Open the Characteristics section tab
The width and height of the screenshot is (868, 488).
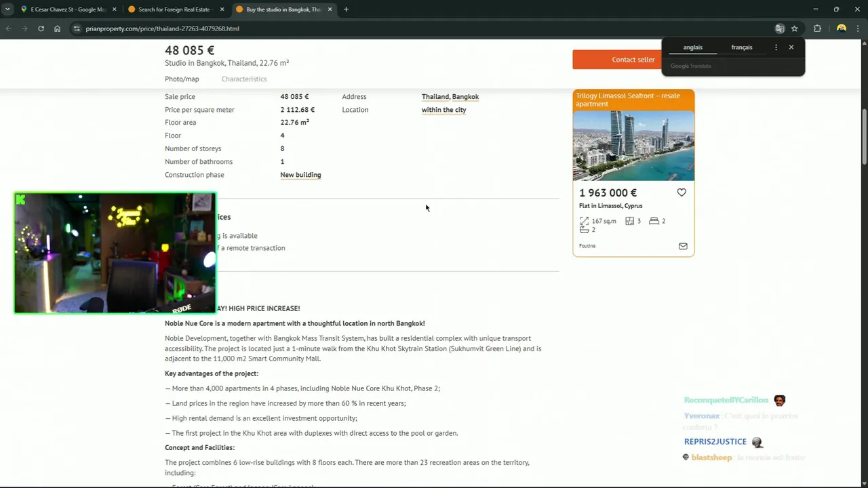coord(244,79)
